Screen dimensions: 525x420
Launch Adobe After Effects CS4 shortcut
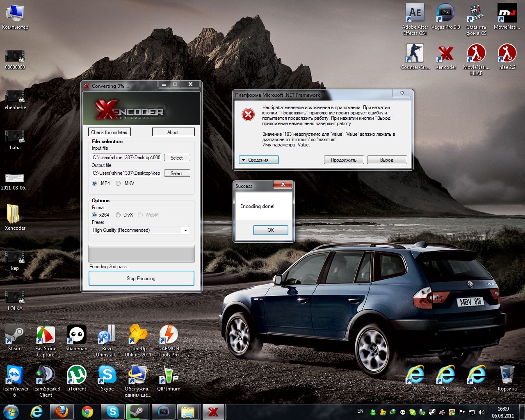tap(415, 19)
